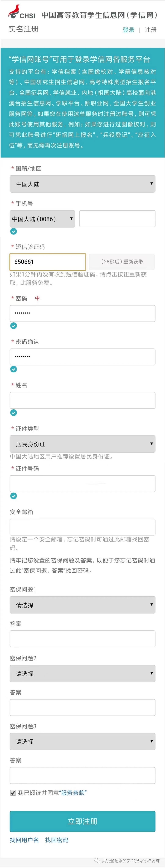The height and width of the screenshot is (868, 165).
Task: Click the green checkmark under phone number
Action: (x=13, y=231)
